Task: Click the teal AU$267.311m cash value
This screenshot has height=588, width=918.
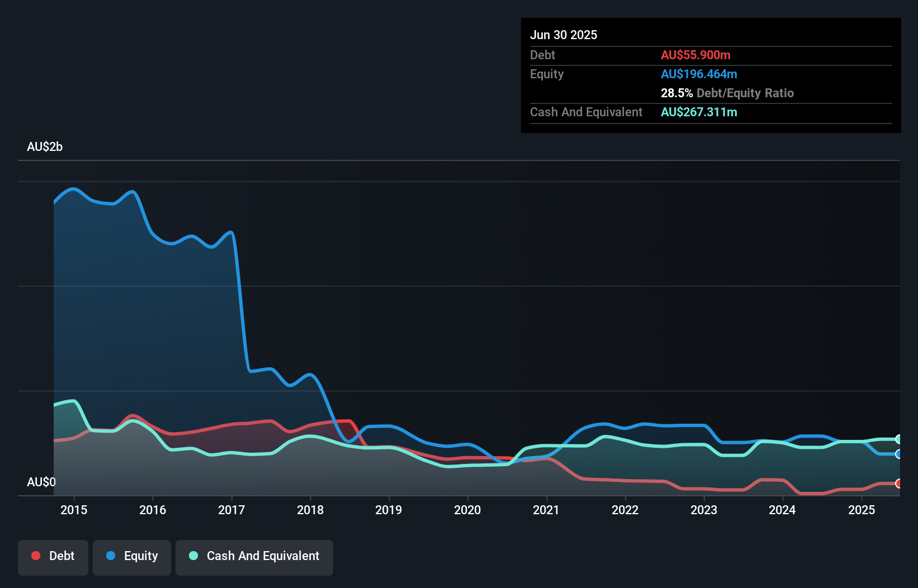Action: point(699,112)
